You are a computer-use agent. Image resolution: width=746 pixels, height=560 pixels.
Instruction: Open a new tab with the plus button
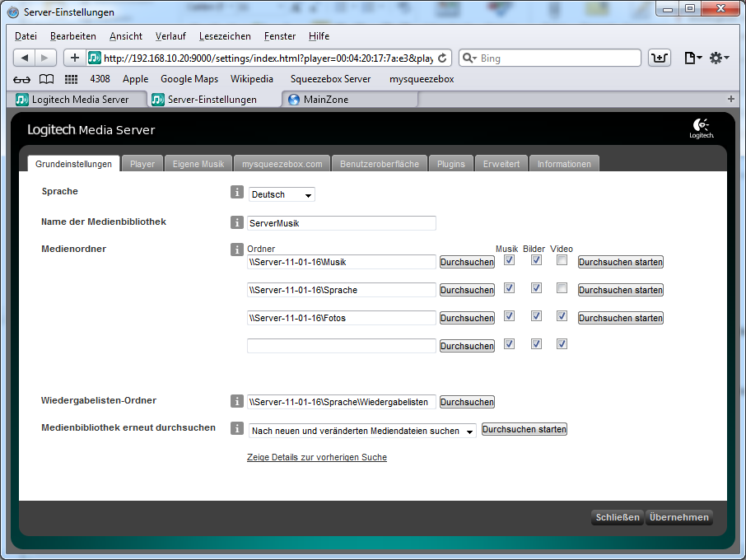[x=730, y=99]
